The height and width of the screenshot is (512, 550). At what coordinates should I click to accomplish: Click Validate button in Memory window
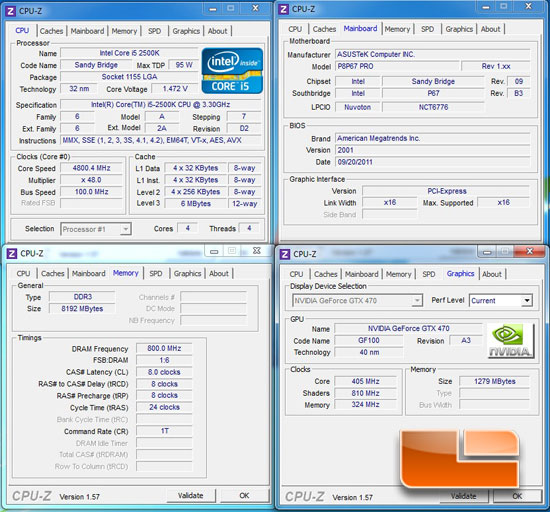point(190,496)
